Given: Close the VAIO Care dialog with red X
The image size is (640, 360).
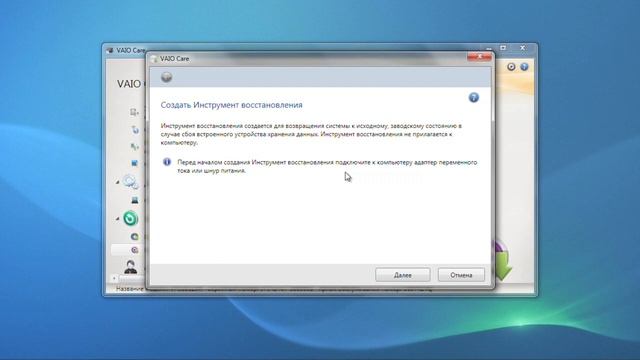Looking at the screenshot, I should click(x=479, y=57).
